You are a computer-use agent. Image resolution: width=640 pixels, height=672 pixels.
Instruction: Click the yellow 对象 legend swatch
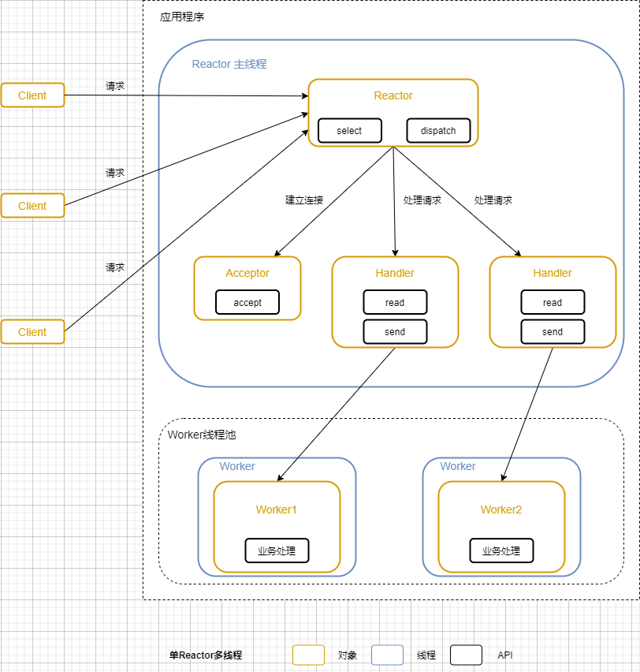[308, 655]
